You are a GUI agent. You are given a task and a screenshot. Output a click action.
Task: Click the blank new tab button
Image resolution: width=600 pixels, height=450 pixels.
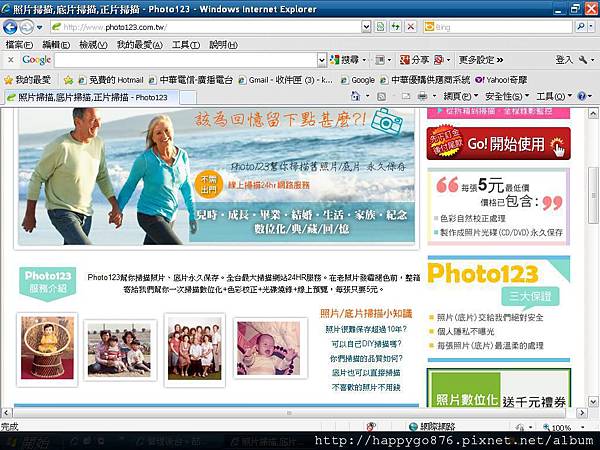click(188, 98)
